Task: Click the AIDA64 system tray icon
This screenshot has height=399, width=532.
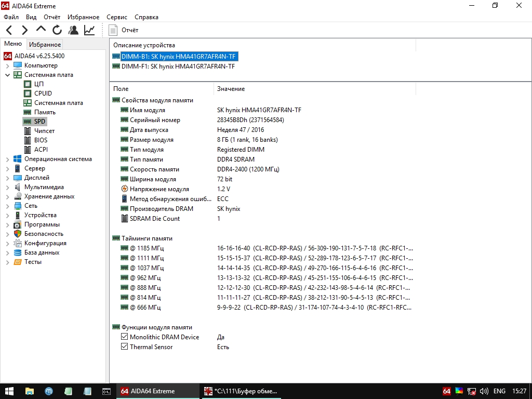Action: tap(447, 391)
